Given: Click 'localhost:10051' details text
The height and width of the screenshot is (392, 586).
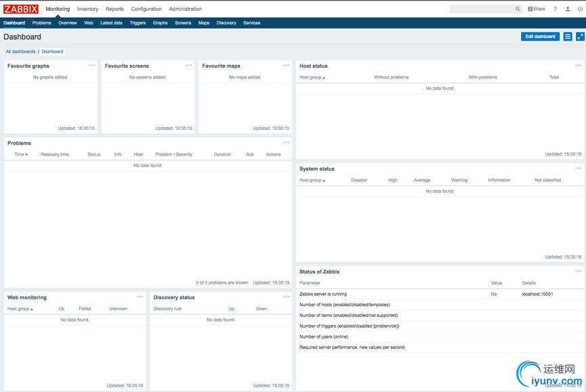Looking at the screenshot, I should coord(537,295).
